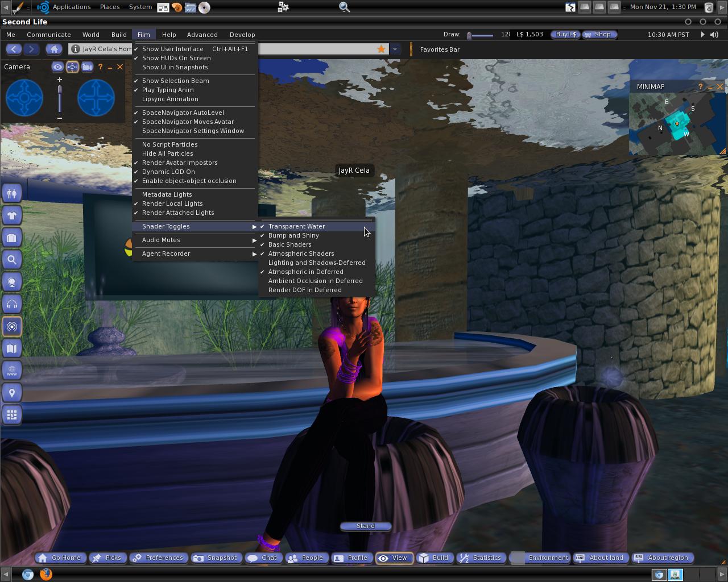Toggle Atmospheric in Deferred shader
The width and height of the screenshot is (728, 582).
(x=316, y=272)
